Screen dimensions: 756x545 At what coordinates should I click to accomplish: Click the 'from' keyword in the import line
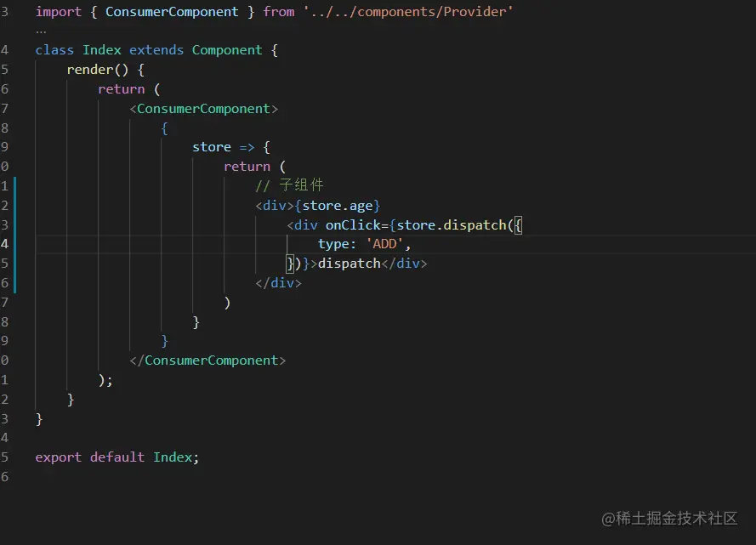pyautogui.click(x=278, y=12)
